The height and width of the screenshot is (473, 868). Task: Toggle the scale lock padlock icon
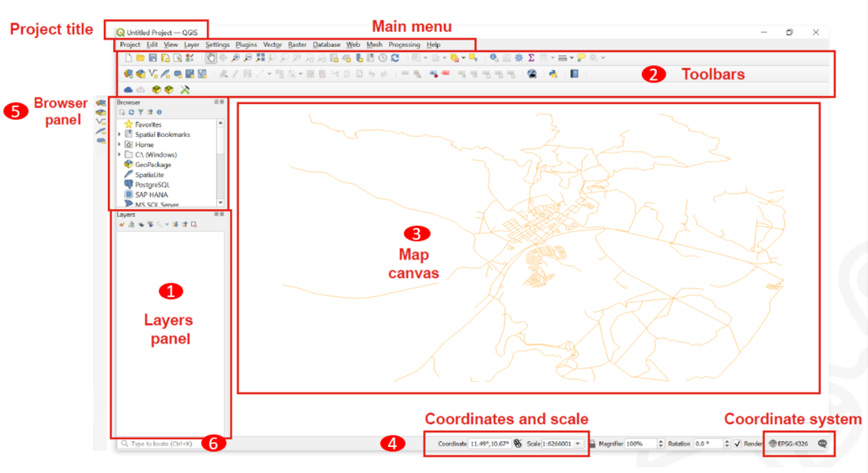[592, 444]
